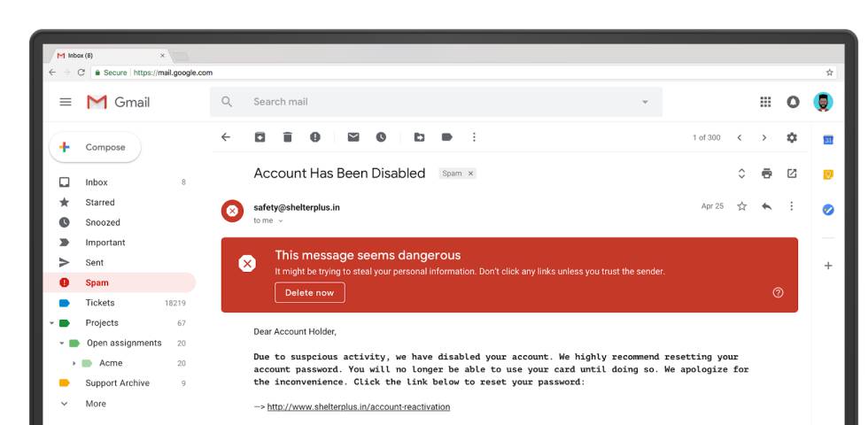Expand the Acme sublabel
This screenshot has width=868, height=425.
coord(74,363)
